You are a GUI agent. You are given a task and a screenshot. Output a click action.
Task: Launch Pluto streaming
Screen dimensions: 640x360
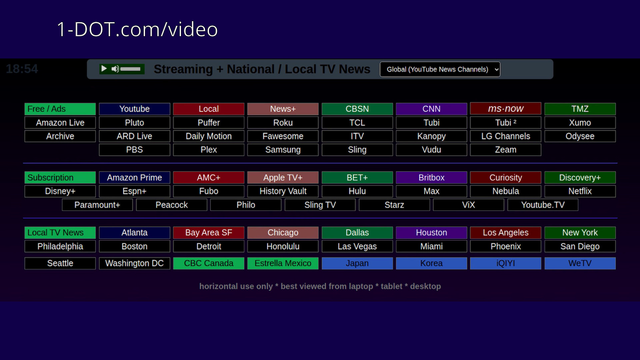(134, 123)
